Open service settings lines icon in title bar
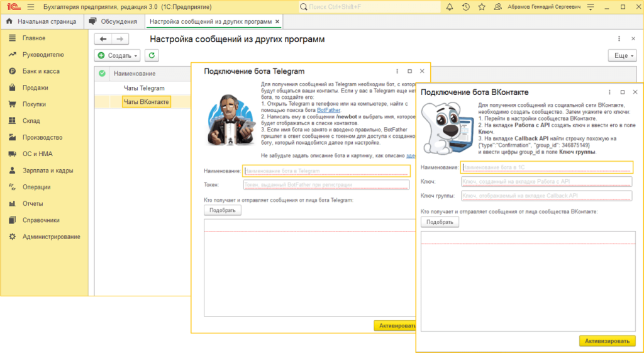Image resolution: width=644 pixels, height=353 pixels. click(591, 7)
